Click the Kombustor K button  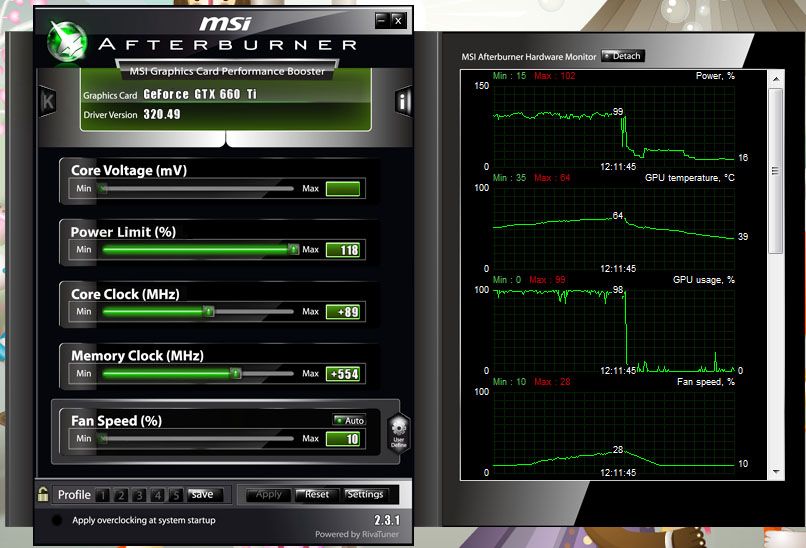(47, 101)
